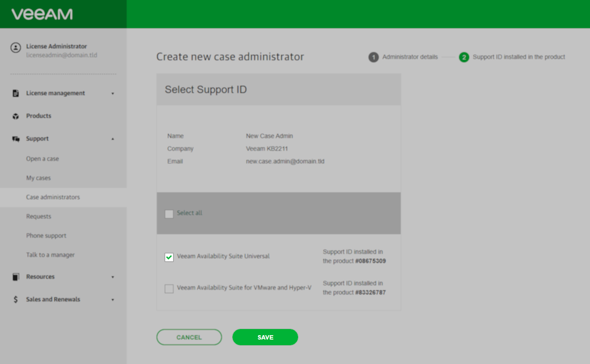Expand the Resources dropdown arrow
Viewport: 590px width, 364px height.
pos(113,277)
